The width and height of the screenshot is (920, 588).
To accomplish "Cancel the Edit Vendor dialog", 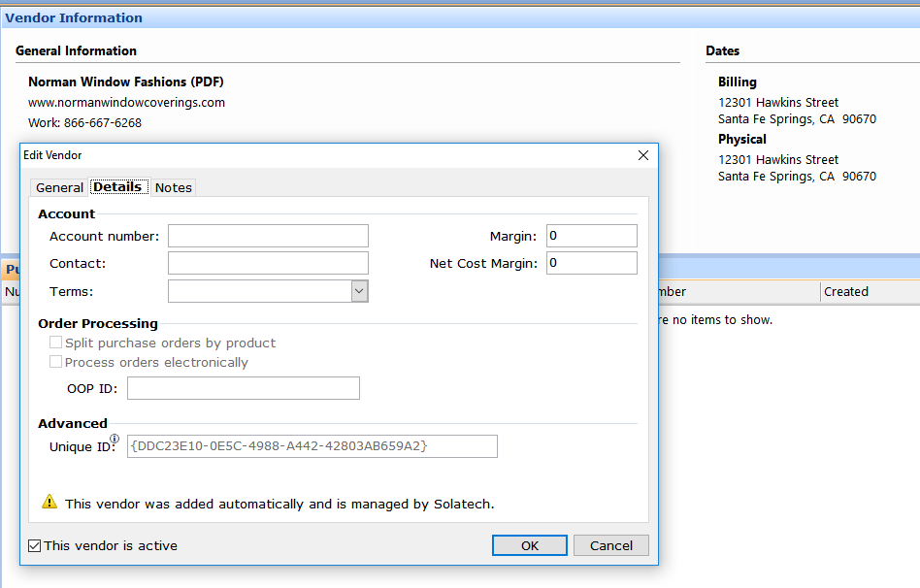I will tap(610, 545).
